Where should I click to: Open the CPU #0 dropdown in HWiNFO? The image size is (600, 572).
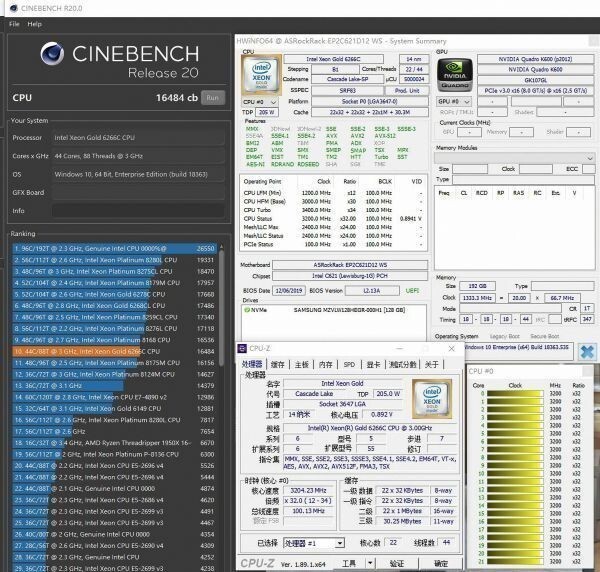260,102
